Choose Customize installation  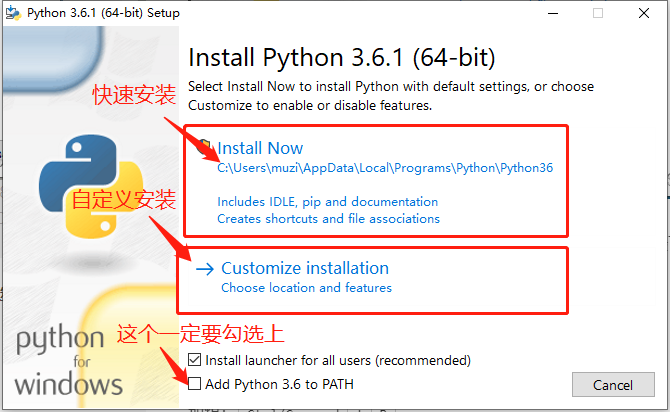point(305,268)
